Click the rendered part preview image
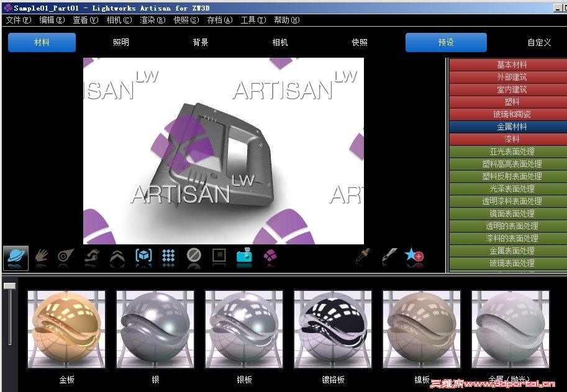This screenshot has width=567, height=392. pos(224,151)
